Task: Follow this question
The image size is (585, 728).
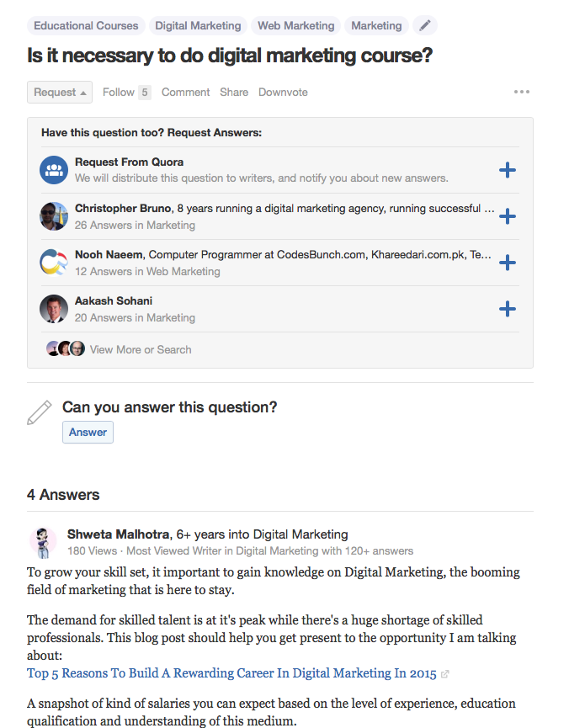Action: point(126,92)
